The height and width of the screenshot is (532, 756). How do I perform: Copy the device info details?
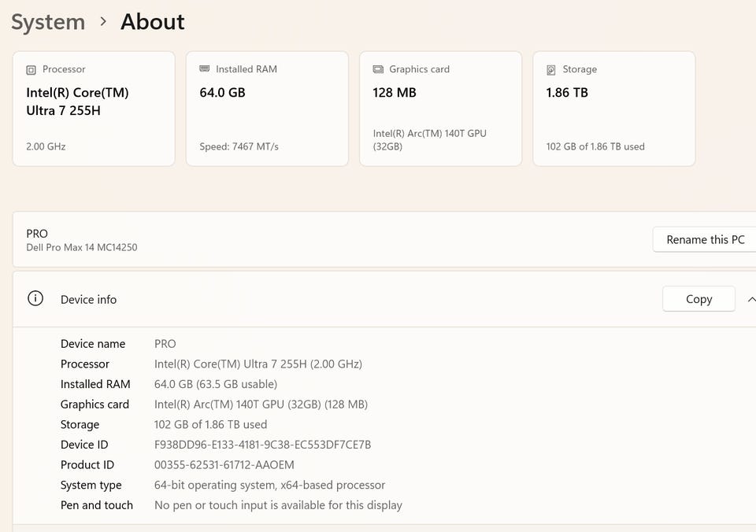click(x=699, y=299)
